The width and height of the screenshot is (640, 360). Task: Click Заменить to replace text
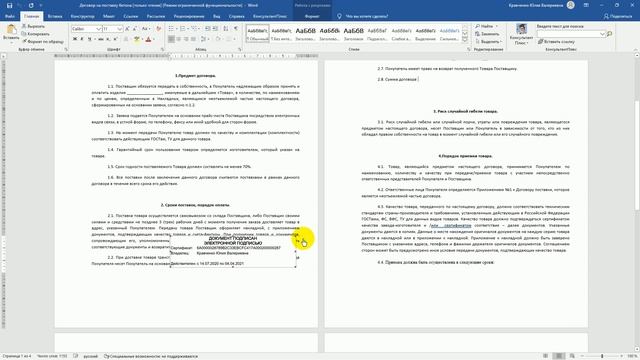[x=487, y=34]
